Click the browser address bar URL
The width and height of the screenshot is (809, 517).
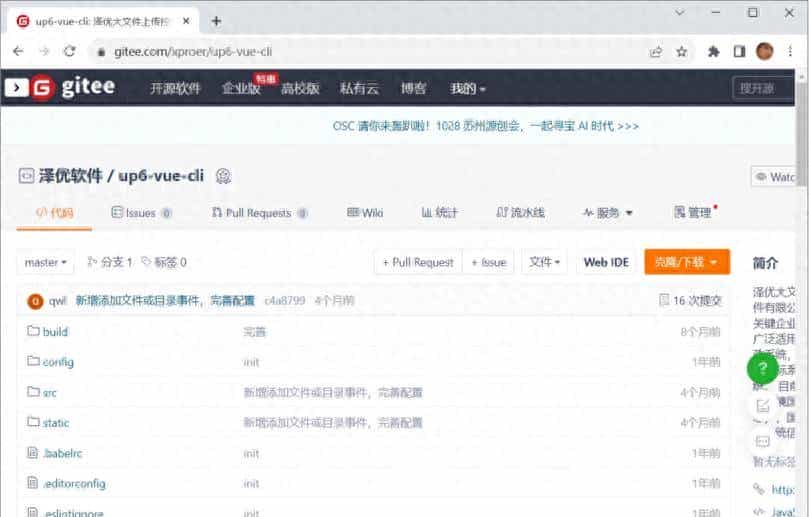pyautogui.click(x=193, y=52)
